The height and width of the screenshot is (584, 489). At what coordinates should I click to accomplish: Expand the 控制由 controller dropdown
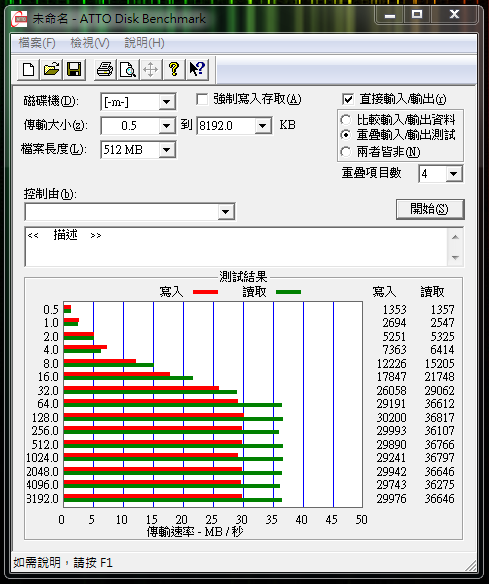(x=225, y=212)
